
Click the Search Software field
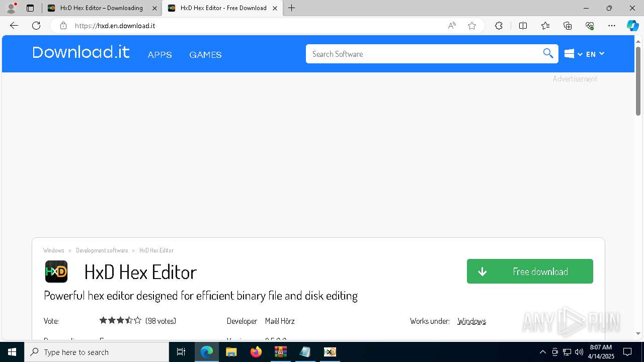tap(423, 54)
